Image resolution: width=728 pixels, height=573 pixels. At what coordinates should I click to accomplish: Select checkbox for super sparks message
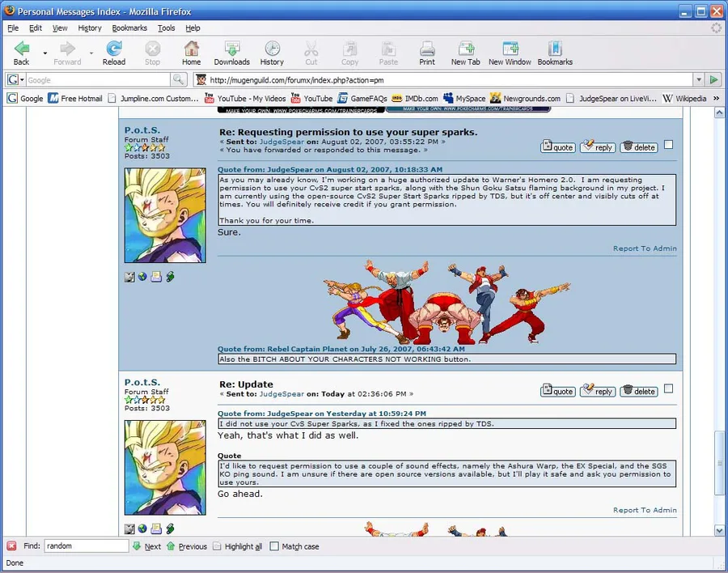click(x=669, y=145)
